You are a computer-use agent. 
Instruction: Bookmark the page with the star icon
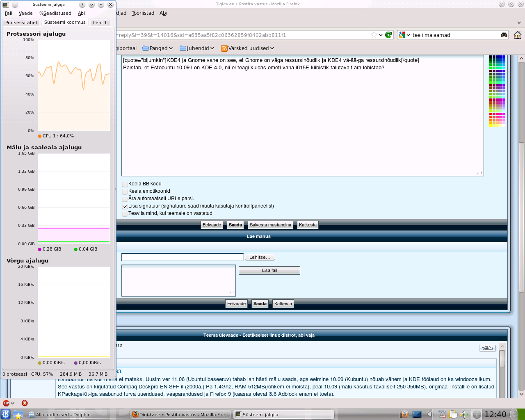tap(374, 35)
